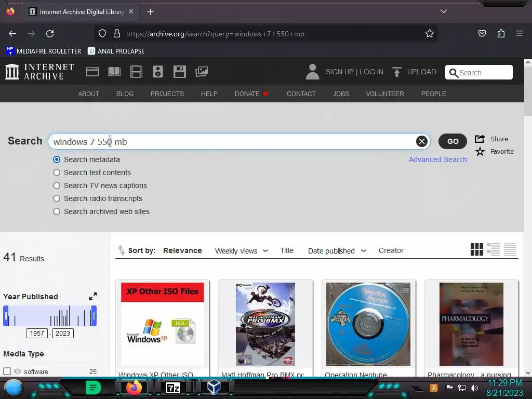532x399 pixels.
Task: Open the Mat Hoffman's Pro BMX thumbnail
Action: (x=265, y=324)
